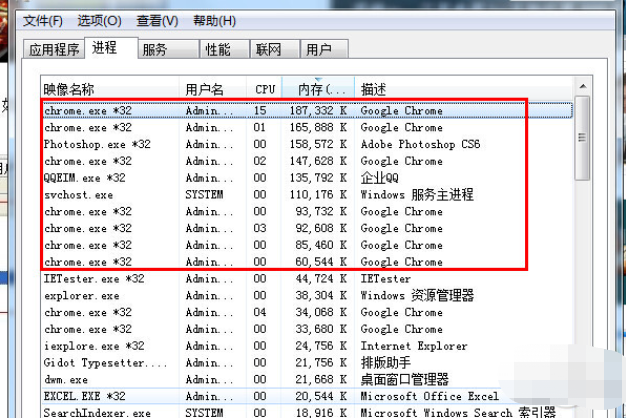Select chrome.exe row using 165,888 K
This screenshot has height=418, width=626.
point(307,127)
